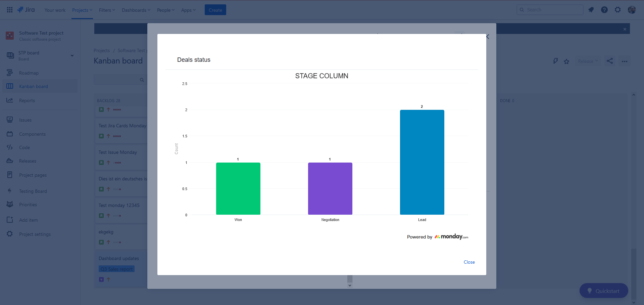Image resolution: width=644 pixels, height=305 pixels.
Task: Click the scroll down arrow below the dialog
Action: [350, 286]
